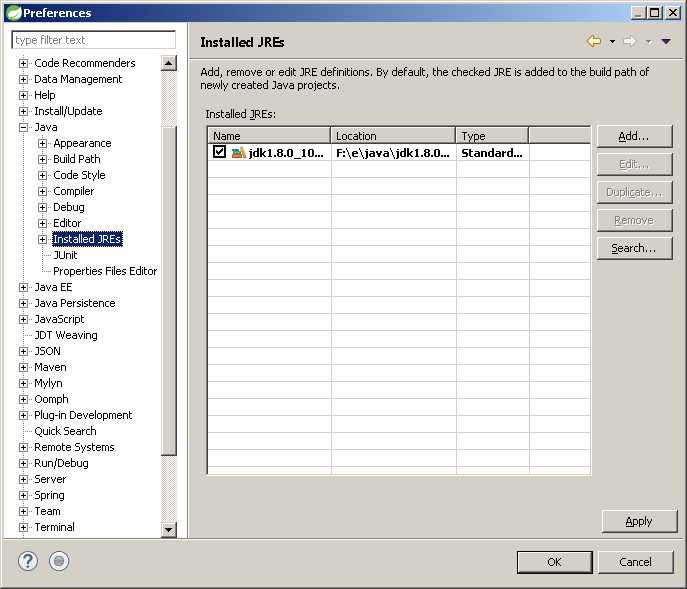The height and width of the screenshot is (589, 687).
Task: Select the Standard... type cell
Action: click(492, 153)
